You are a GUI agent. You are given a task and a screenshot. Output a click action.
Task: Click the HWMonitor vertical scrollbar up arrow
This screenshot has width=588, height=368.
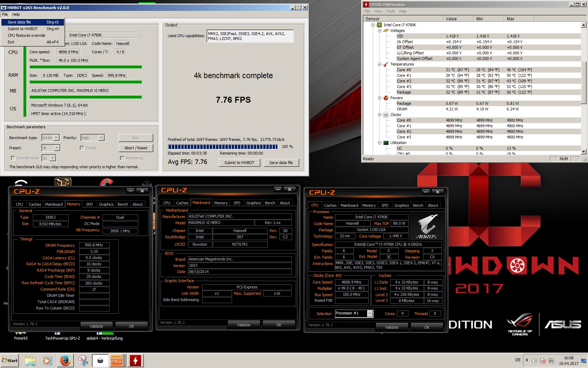pyautogui.click(x=583, y=25)
